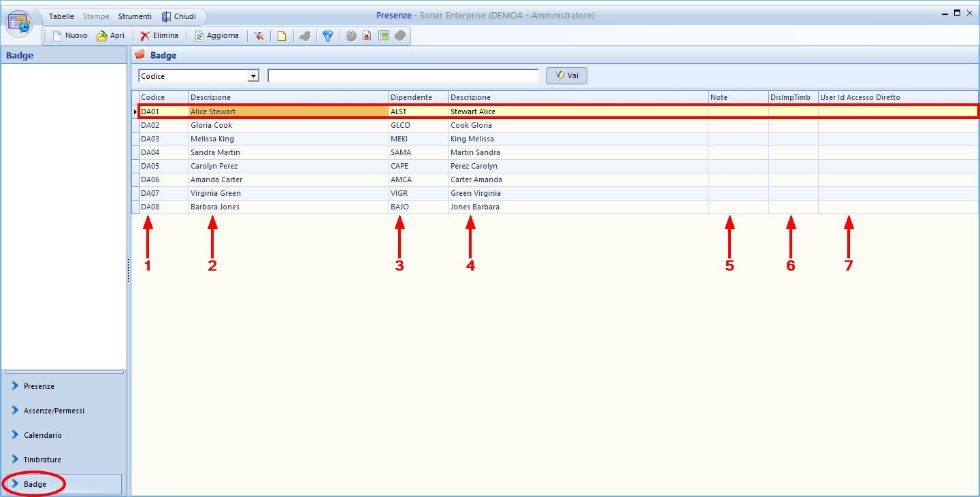Open the Strumenti menu
The height and width of the screenshot is (497, 980).
pos(135,16)
